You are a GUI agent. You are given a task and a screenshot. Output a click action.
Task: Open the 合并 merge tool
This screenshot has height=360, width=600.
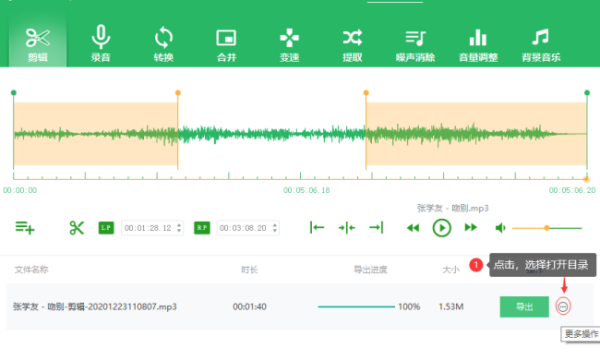[x=226, y=45]
